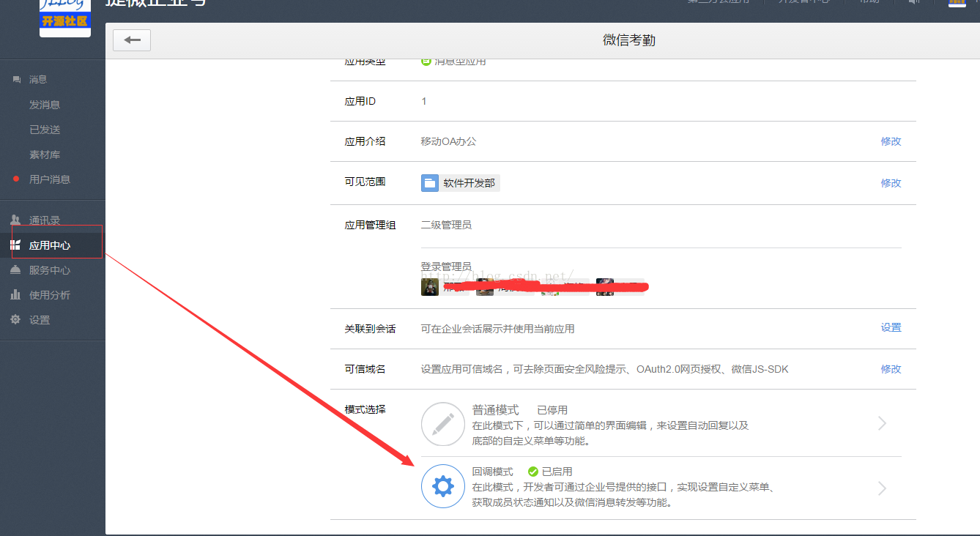Click the 服务中心 bell icon

click(x=15, y=269)
